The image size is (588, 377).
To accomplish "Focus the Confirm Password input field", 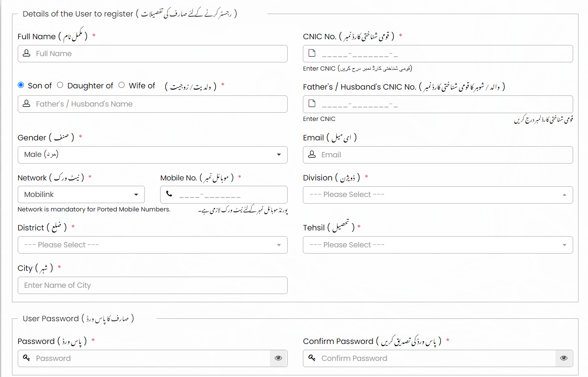I will click(429, 358).
